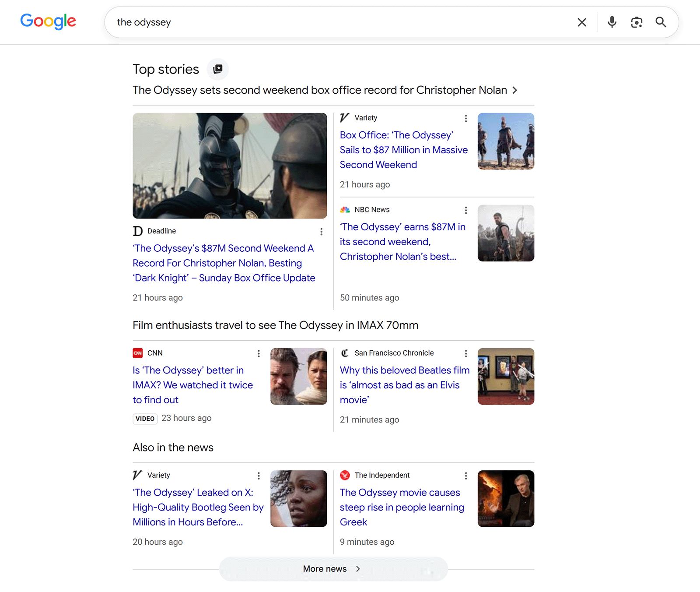Click the Variety logo above the Box Office story
The image size is (700, 592).
coord(345,118)
